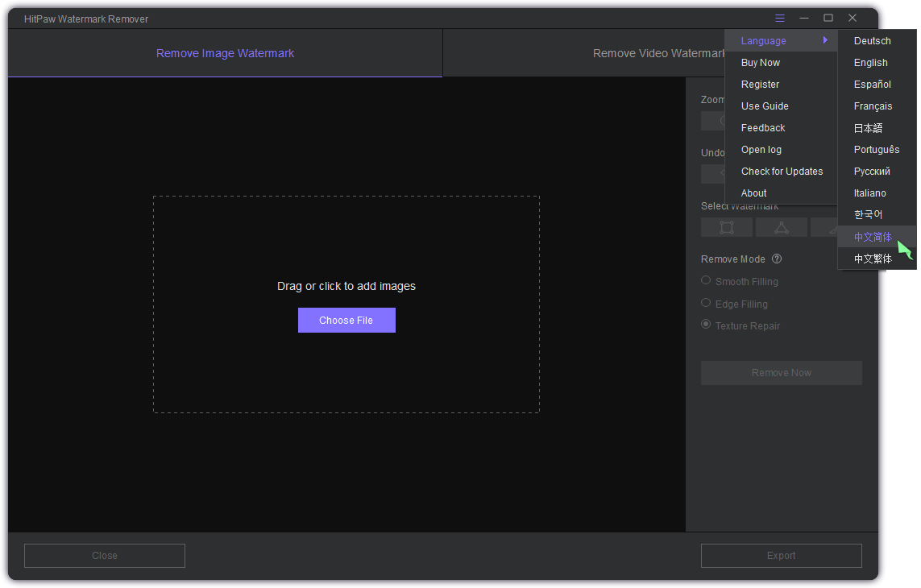Image resolution: width=921 pixels, height=588 pixels.
Task: Switch to Remove Video Watermark tab
Action: pyautogui.click(x=580, y=54)
